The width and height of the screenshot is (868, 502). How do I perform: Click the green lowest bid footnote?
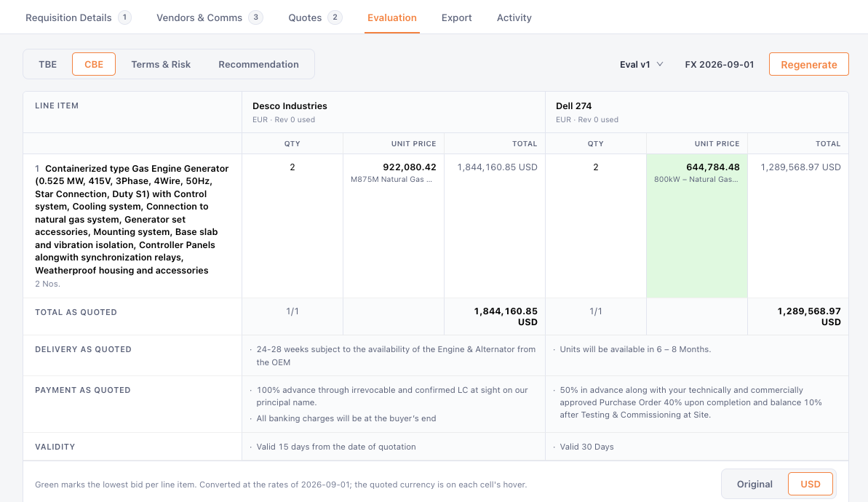(x=281, y=485)
